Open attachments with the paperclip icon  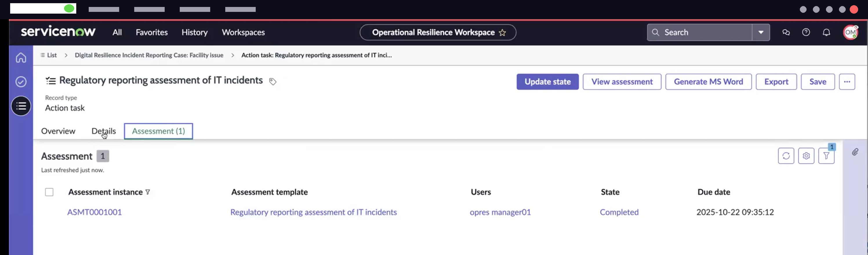pos(855,152)
